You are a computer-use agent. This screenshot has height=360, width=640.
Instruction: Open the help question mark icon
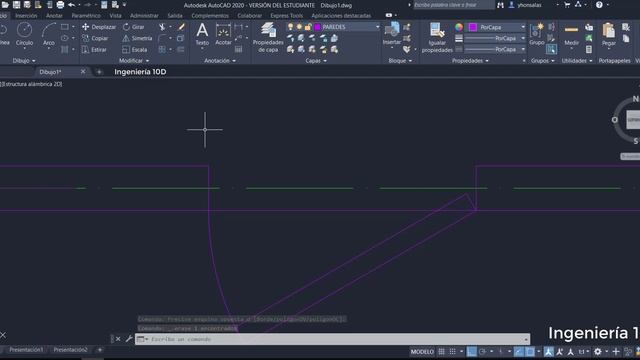click(599, 5)
